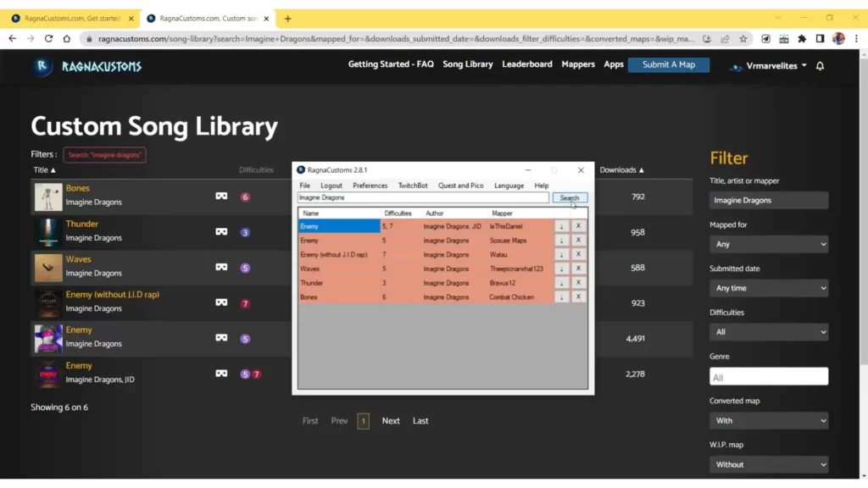Remove Thunder row with X in app
The image size is (868, 488).
coord(578,282)
